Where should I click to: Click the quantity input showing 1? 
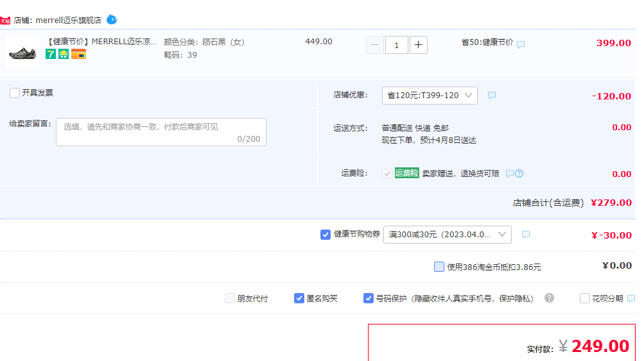[x=396, y=45]
